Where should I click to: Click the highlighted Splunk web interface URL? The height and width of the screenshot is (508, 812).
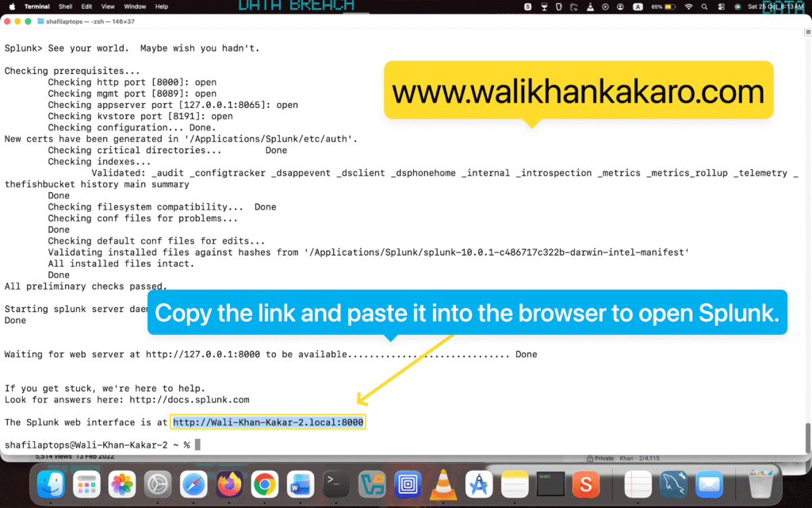click(x=267, y=421)
